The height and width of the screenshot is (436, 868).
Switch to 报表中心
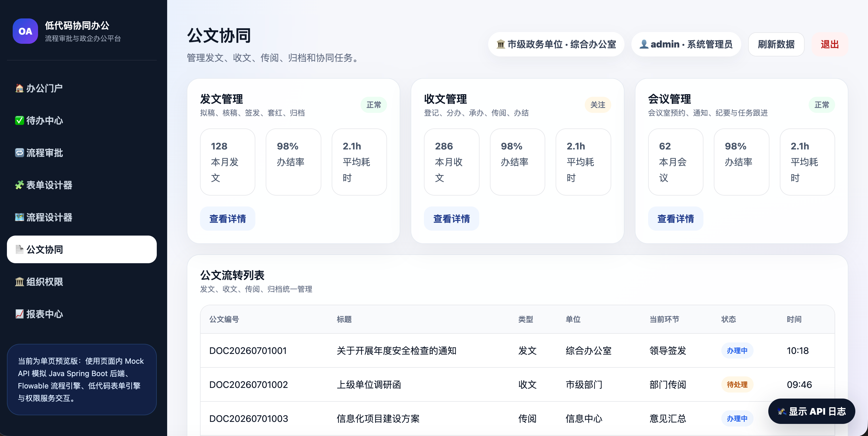point(82,314)
